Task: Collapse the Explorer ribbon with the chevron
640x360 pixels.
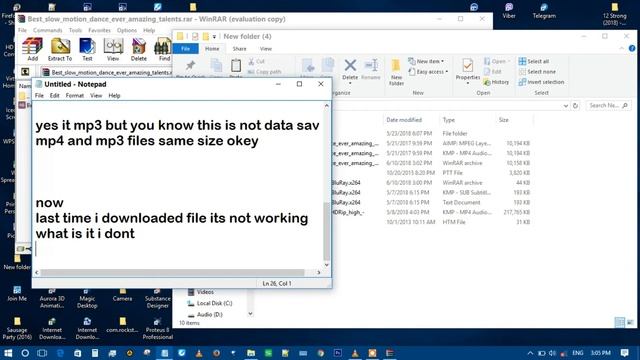Action: [622, 48]
